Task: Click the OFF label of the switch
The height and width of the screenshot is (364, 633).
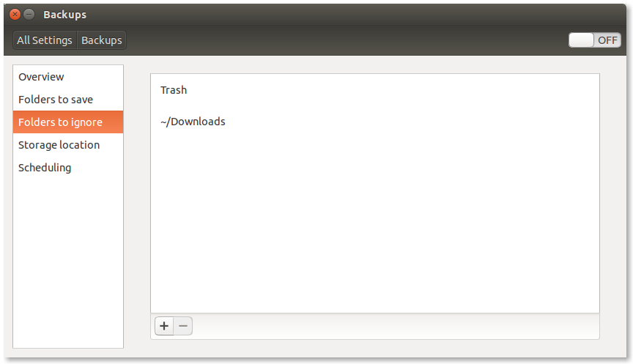Action: (x=607, y=40)
